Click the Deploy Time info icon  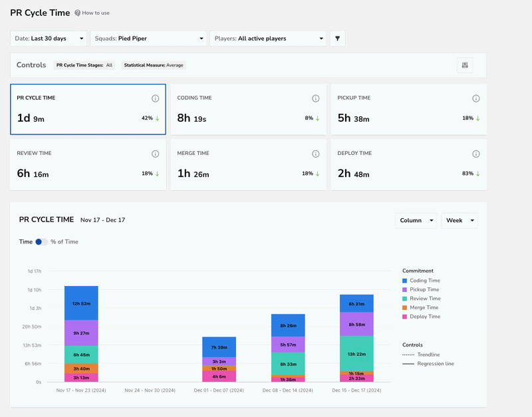click(476, 154)
